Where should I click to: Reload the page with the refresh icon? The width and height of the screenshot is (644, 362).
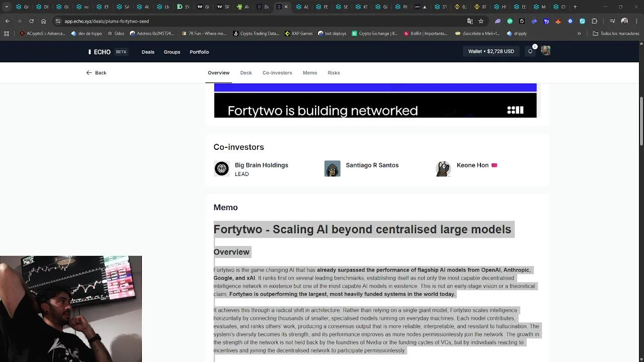31,21
